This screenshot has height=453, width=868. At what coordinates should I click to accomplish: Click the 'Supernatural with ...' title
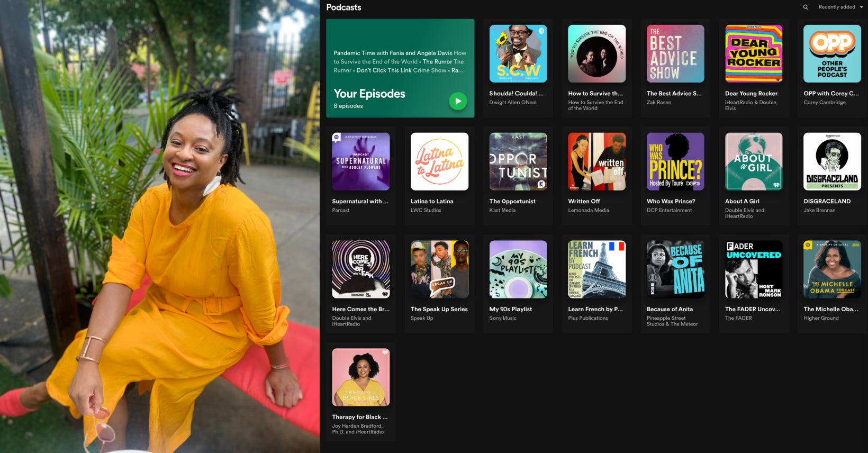360,202
